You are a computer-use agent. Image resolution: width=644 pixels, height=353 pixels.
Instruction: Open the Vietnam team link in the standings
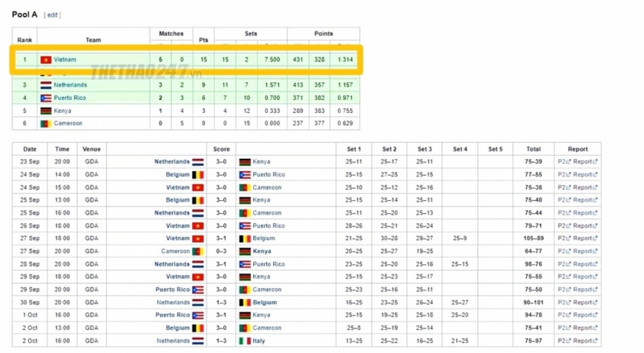(65, 60)
